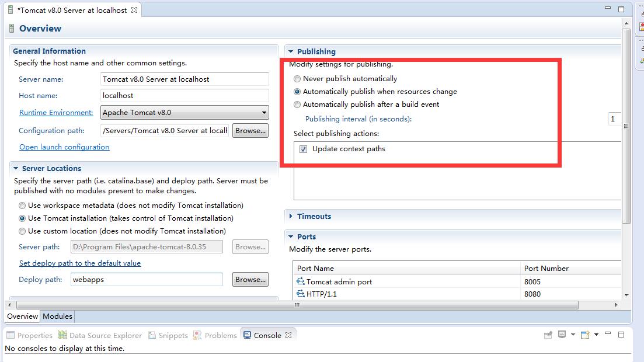
Task: Maximize the Console view panel
Action: point(621,335)
